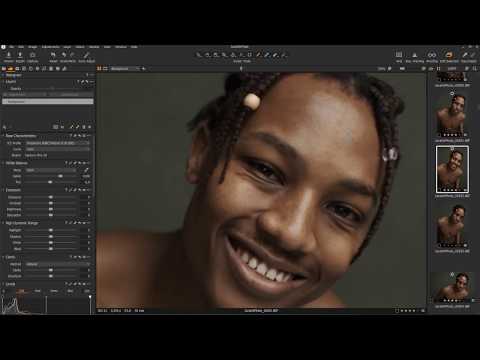This screenshot has height=360, width=480.
Task: Open the Clarity Method dropdown
Action: tap(58, 264)
